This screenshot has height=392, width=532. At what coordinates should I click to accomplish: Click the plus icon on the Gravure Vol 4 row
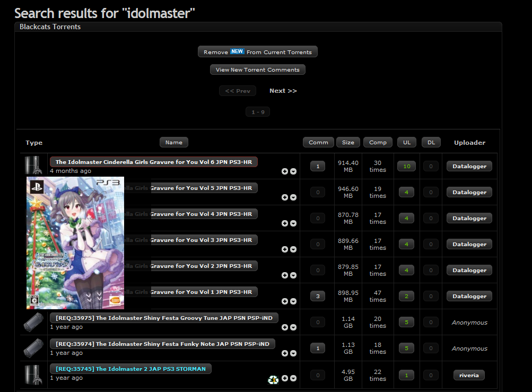[x=285, y=223]
